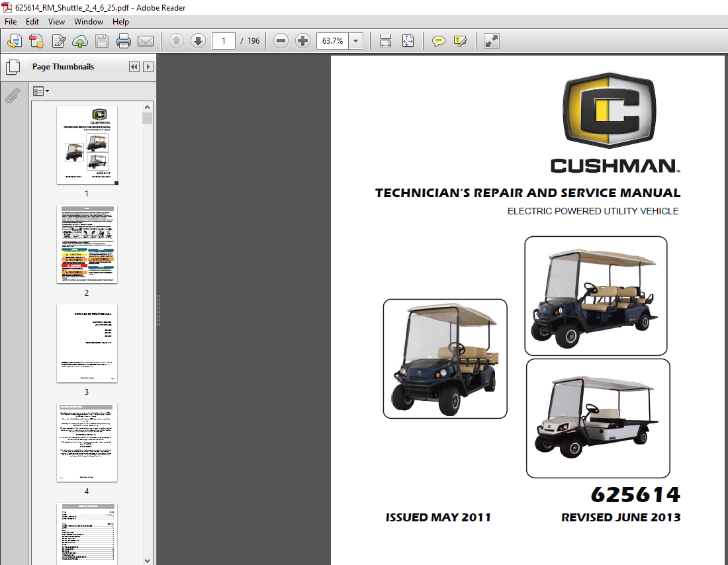This screenshot has width=728, height=565.
Task: Click the fit width scrolling icon
Action: 385,41
